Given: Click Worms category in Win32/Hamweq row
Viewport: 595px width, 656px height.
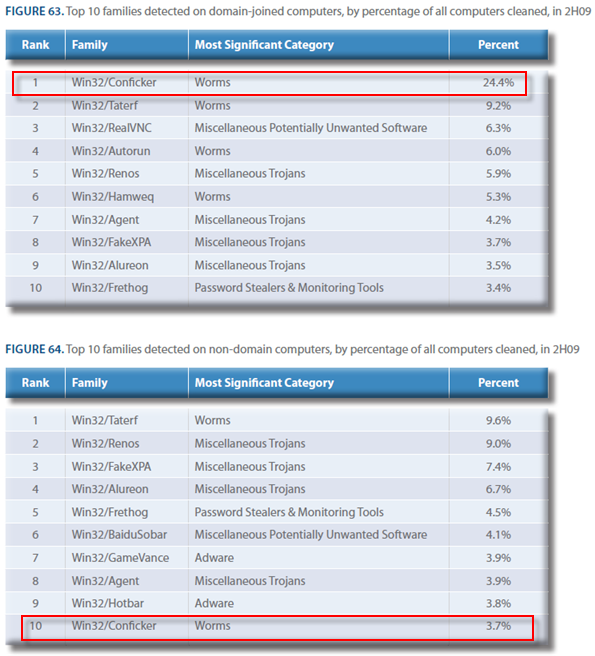Looking at the screenshot, I should (x=213, y=197).
